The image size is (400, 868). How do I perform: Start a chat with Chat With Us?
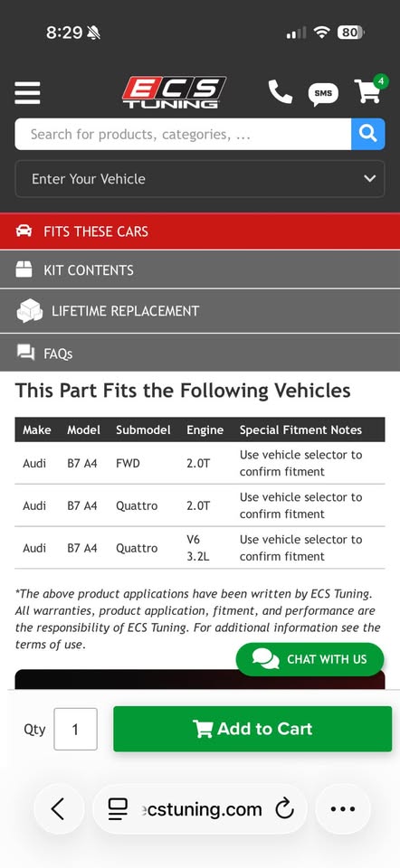(x=310, y=659)
